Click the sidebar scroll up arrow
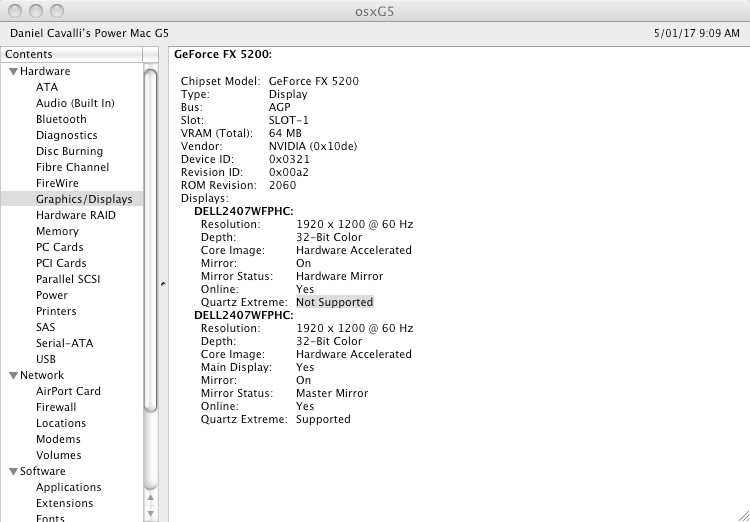The image size is (750, 522). click(151, 498)
